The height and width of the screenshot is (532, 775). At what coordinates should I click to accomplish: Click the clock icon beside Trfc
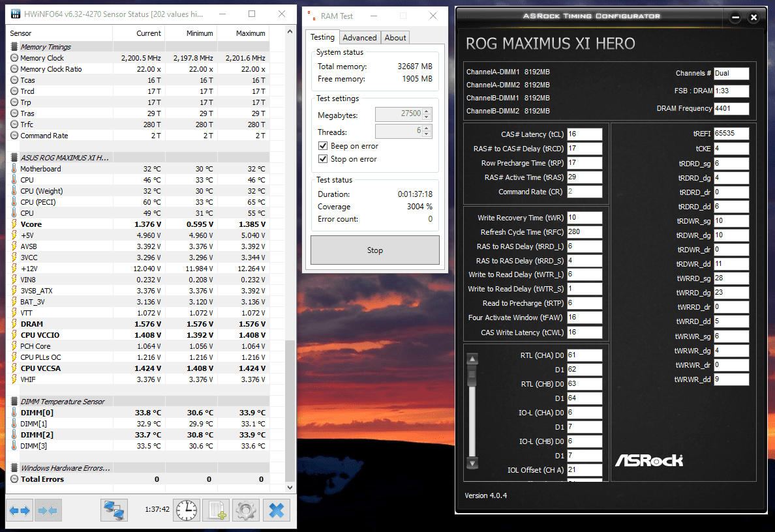coord(14,125)
